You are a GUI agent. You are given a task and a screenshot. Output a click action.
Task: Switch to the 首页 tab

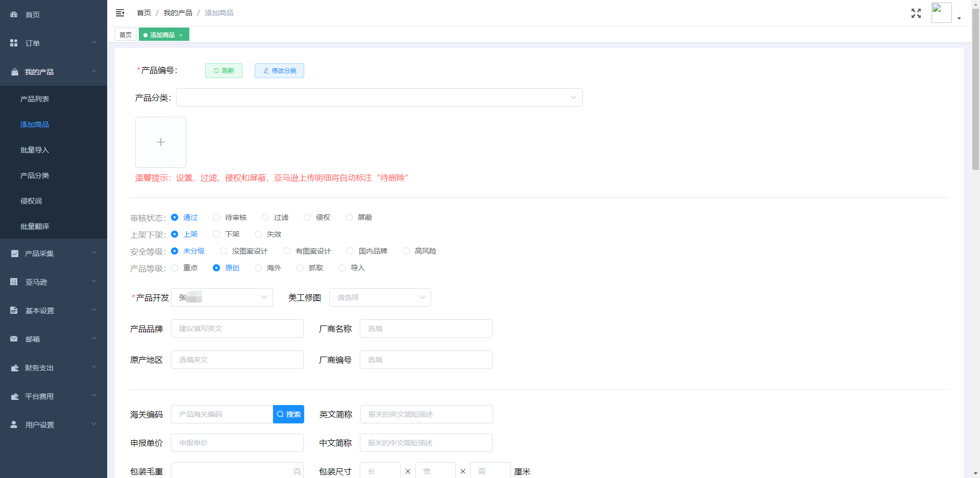pos(126,35)
